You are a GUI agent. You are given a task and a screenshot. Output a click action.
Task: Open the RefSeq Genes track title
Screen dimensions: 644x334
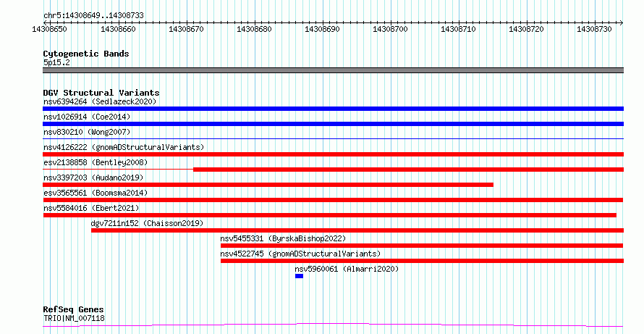pos(74,309)
